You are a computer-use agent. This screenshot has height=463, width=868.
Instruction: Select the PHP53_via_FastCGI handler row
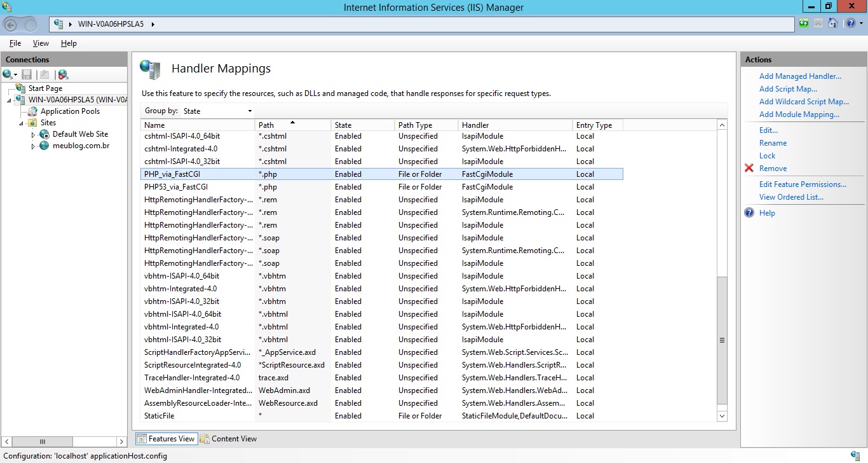click(382, 187)
